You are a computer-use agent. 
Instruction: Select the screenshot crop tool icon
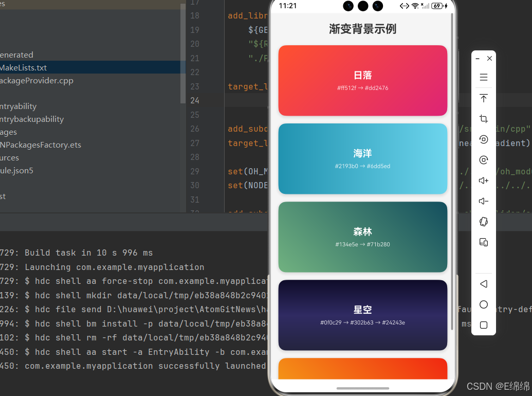click(484, 119)
